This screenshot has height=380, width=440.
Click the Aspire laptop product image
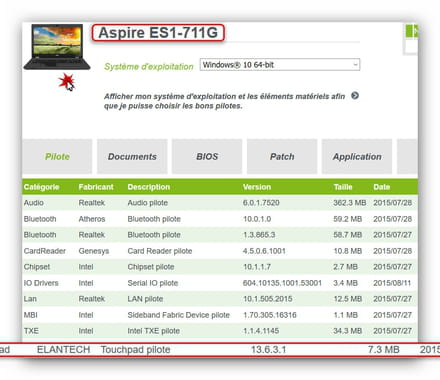coord(57,47)
